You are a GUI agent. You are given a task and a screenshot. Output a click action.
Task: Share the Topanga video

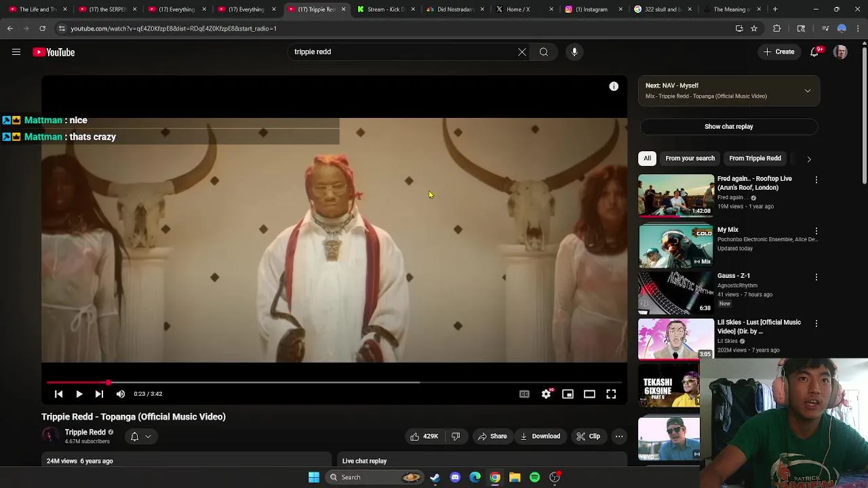coord(492,436)
